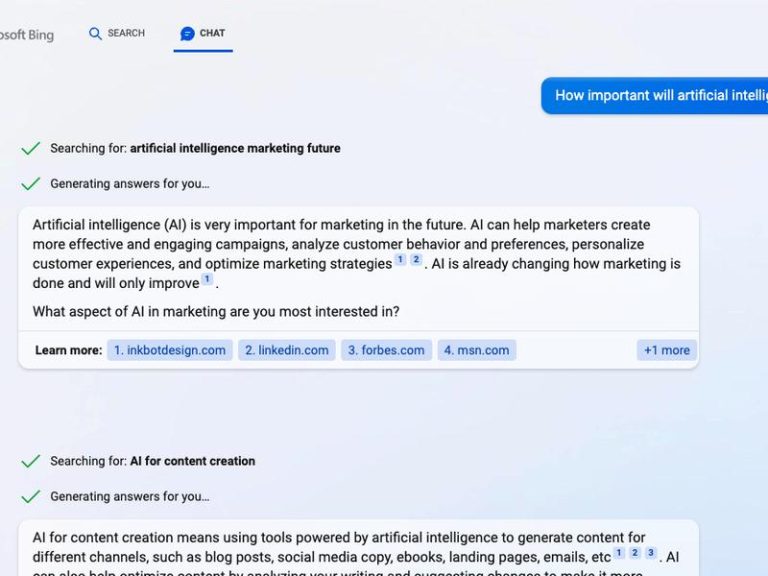
Task: Click the AI for content creation answer card
Action: point(359,548)
